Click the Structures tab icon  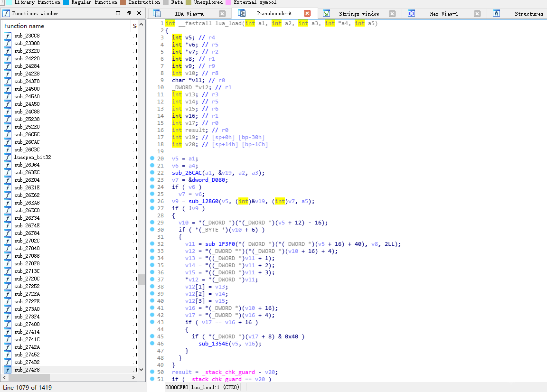point(496,14)
